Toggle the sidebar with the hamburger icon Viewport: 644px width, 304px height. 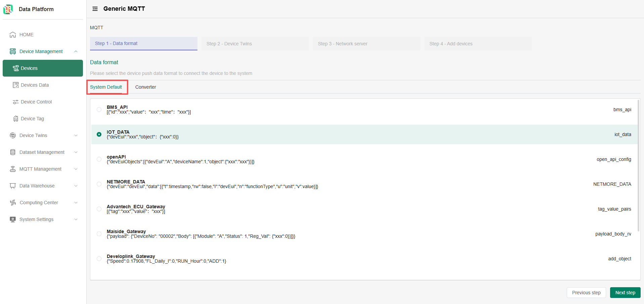tap(95, 9)
